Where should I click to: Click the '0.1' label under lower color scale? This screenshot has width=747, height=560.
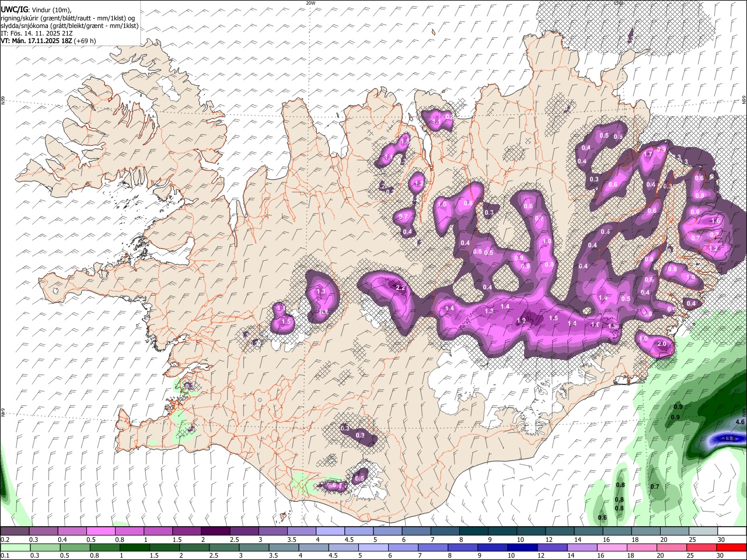point(5,556)
